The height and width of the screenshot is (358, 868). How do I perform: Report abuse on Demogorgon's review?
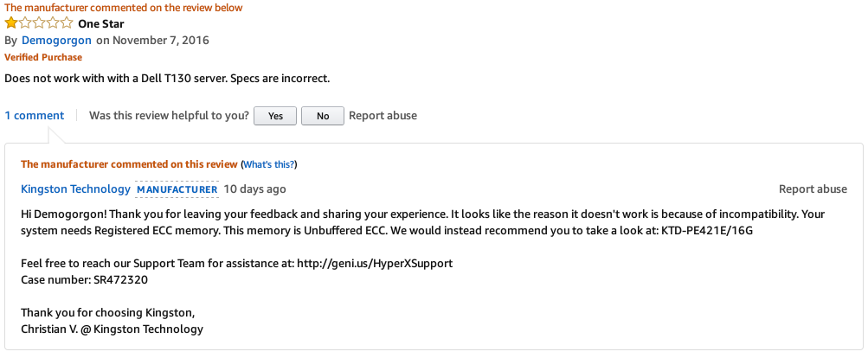(383, 115)
